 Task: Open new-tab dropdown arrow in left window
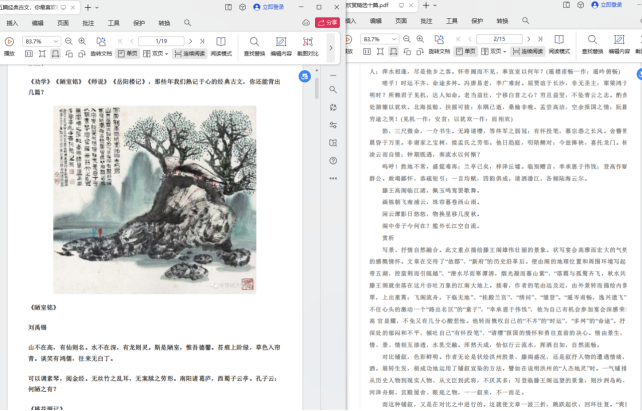pyautogui.click(x=97, y=7)
